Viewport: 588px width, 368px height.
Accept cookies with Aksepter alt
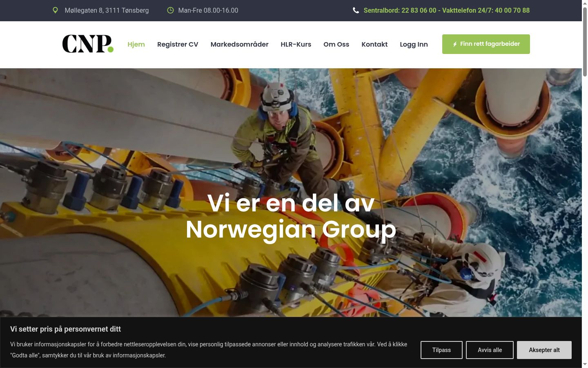pos(544,350)
